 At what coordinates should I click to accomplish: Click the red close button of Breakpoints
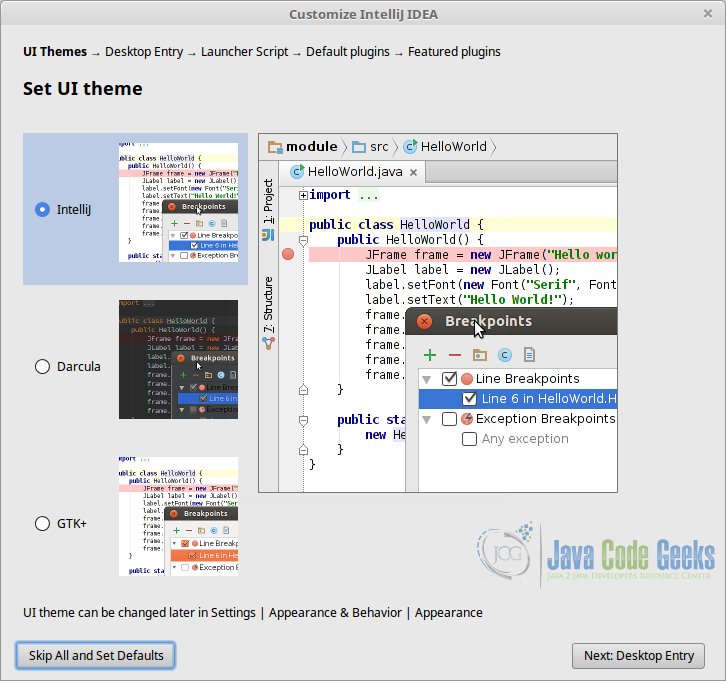[425, 321]
